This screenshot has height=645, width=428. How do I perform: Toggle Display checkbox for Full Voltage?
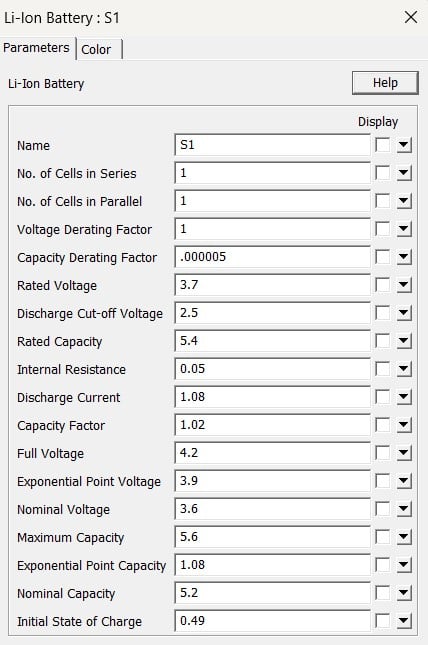(x=383, y=453)
